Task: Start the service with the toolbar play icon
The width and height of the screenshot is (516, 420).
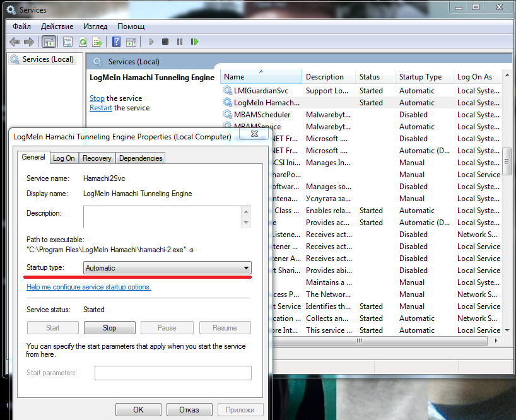Action: pos(151,42)
